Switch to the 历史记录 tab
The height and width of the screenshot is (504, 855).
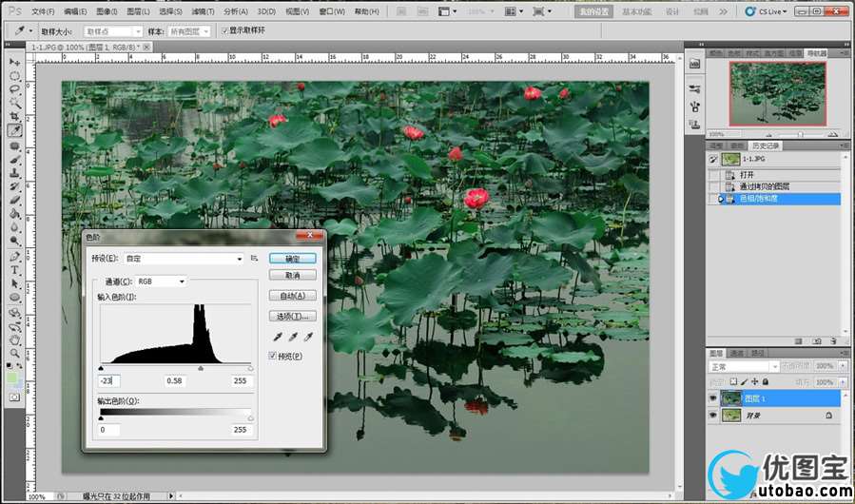(765, 145)
